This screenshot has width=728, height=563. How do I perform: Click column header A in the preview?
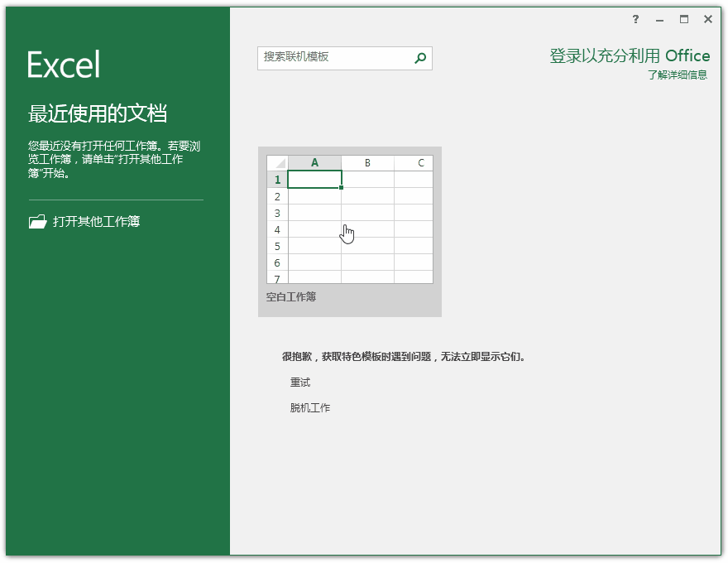point(314,162)
